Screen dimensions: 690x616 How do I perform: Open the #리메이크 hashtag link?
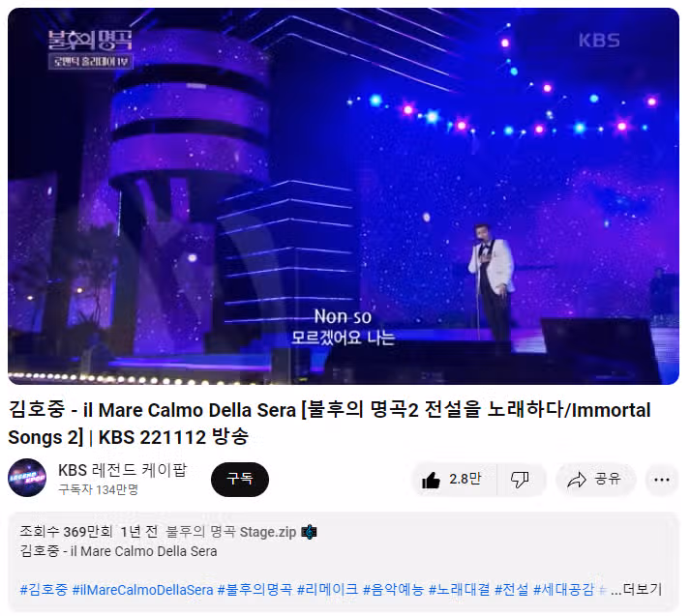point(327,590)
